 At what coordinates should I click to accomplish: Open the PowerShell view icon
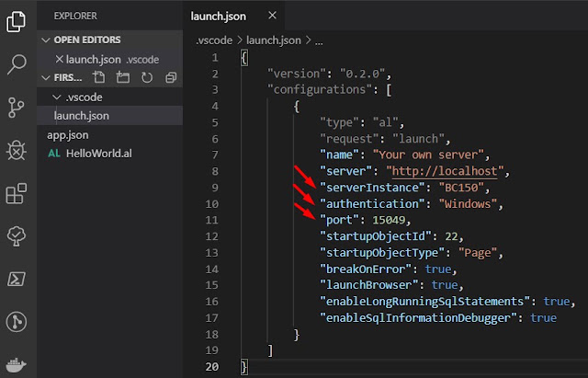click(x=17, y=279)
